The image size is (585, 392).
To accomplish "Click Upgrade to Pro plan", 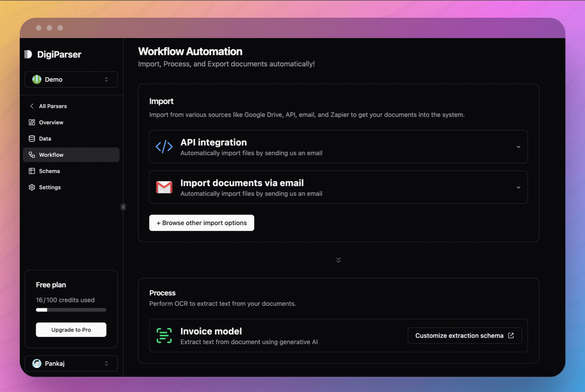I will (71, 329).
